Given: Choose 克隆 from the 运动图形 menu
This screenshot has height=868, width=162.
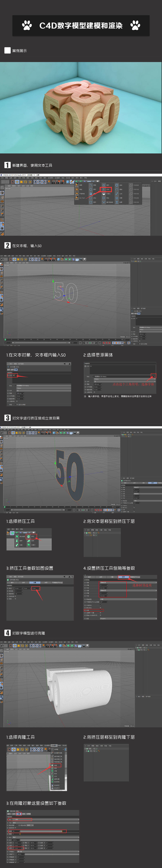Looking at the screenshot, I should [x=56, y=765].
